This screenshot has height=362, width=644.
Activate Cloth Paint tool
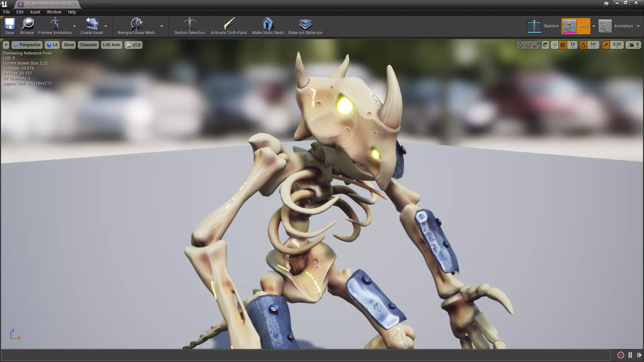coord(229,26)
